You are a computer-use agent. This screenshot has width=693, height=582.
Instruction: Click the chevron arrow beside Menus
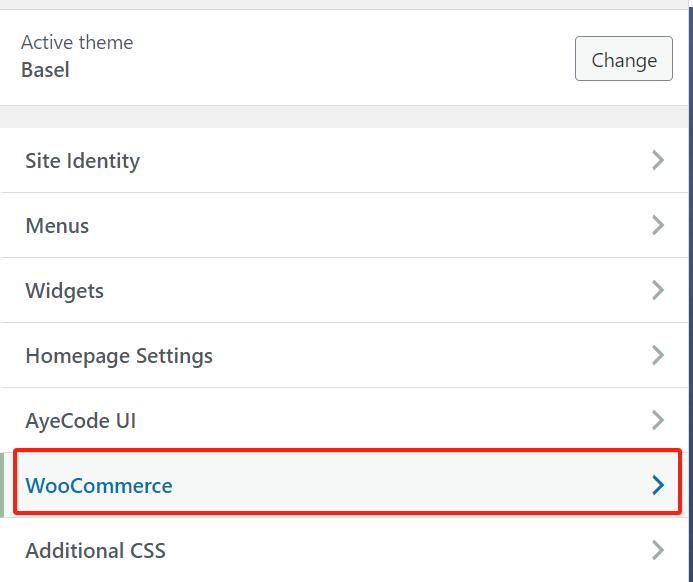click(657, 225)
